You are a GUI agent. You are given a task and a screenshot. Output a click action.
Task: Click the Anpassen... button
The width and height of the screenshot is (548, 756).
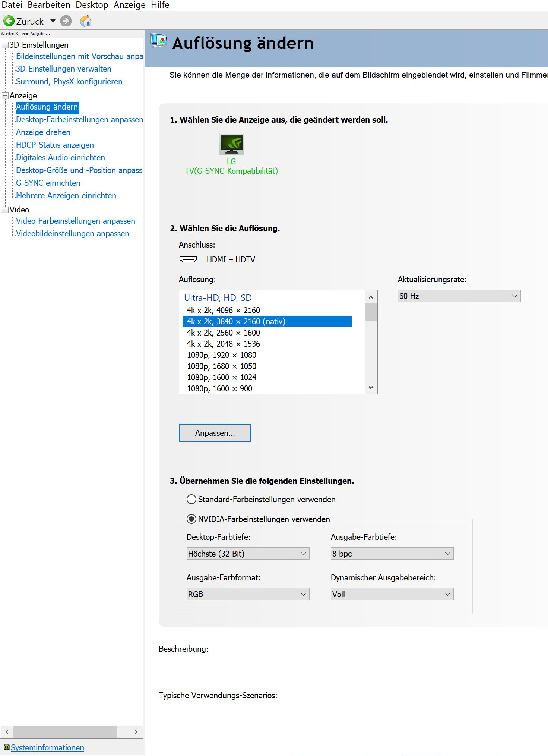click(x=215, y=433)
